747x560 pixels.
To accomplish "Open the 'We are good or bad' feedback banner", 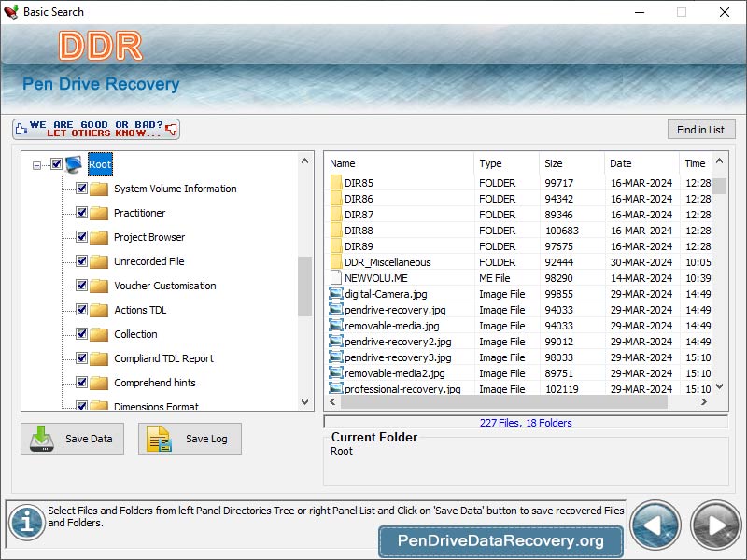I will pyautogui.click(x=96, y=129).
